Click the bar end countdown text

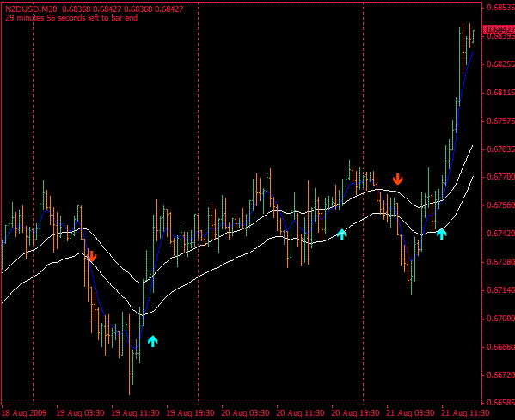click(x=71, y=18)
